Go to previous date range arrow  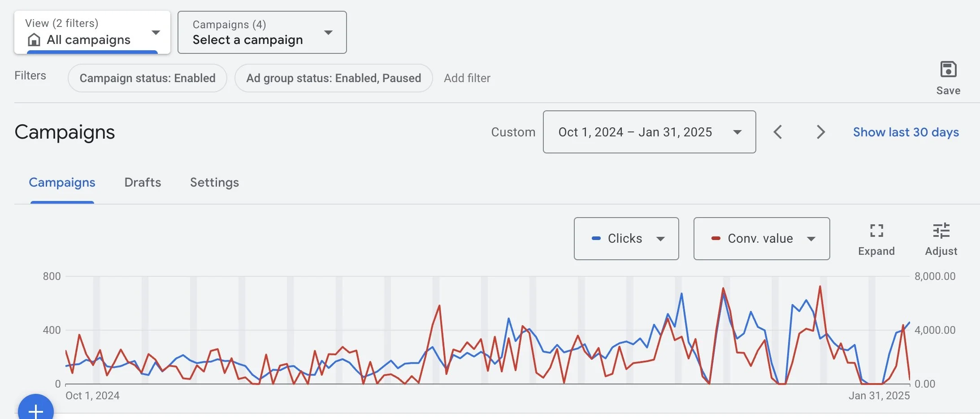tap(778, 132)
